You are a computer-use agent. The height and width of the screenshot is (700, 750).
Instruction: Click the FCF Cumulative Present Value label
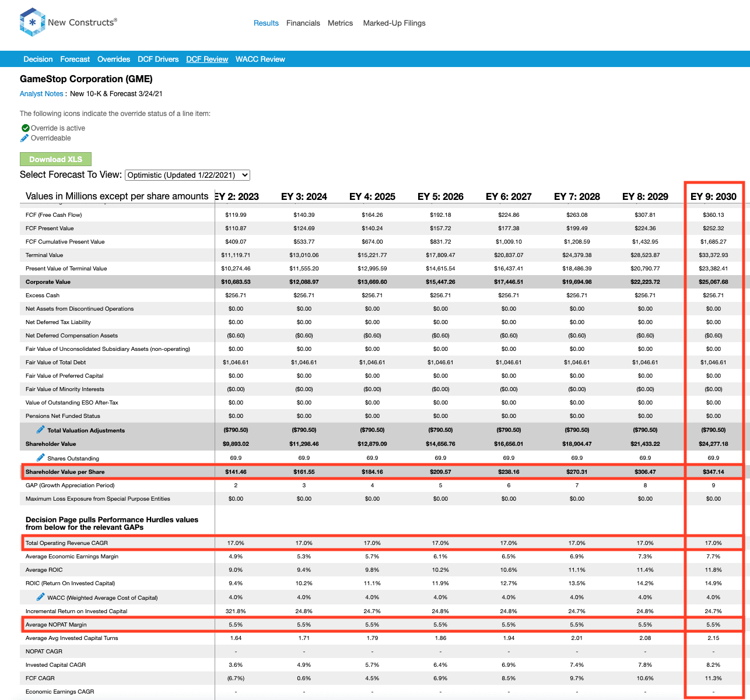[65, 242]
